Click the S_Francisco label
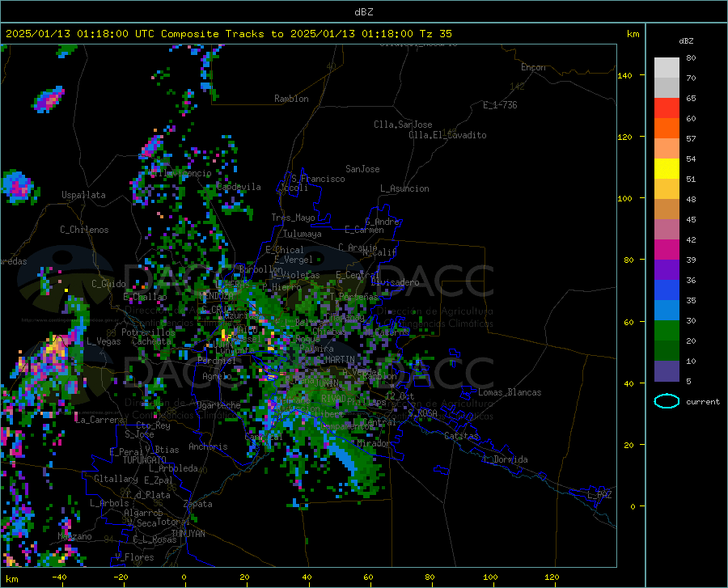 [x=318, y=179]
